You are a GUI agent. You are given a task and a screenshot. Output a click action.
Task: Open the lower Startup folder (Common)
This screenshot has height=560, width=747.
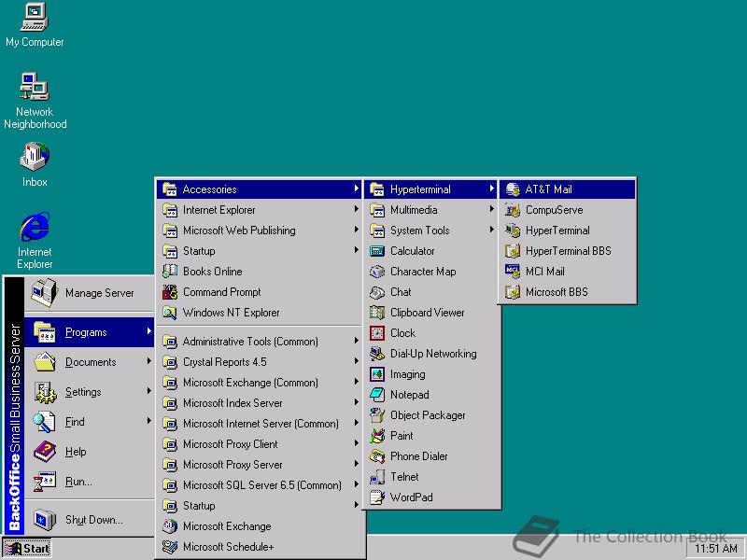coord(260,506)
